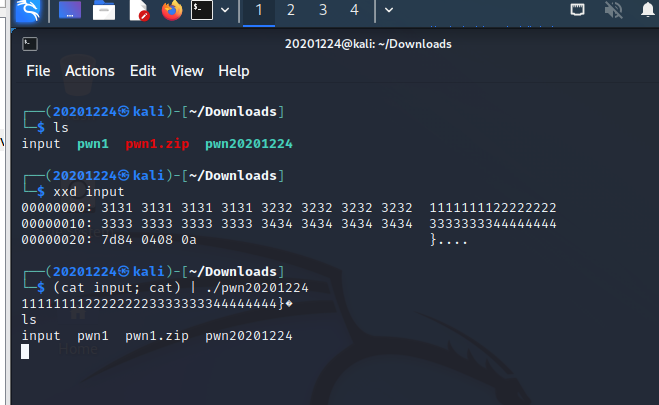
Task: Open the file manager from the panel
Action: [x=104, y=11]
